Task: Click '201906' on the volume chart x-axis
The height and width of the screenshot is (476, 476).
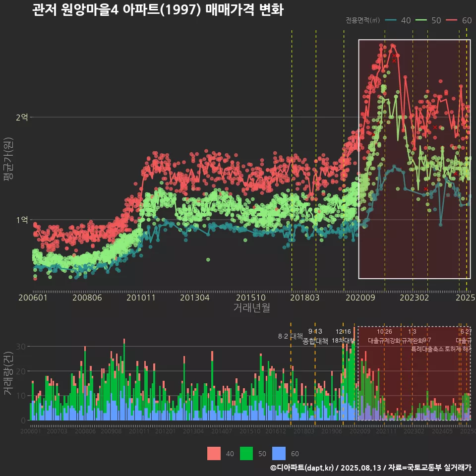Action: point(332,431)
